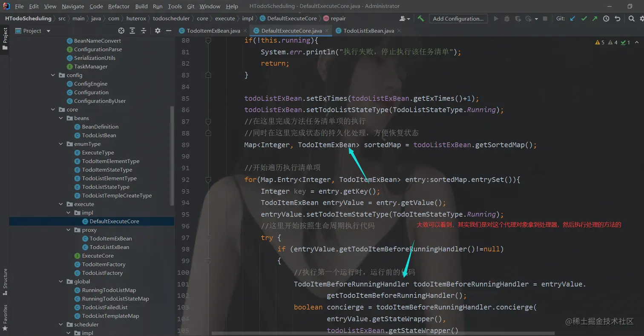
Task: Collapse the global folder
Action: (61, 281)
